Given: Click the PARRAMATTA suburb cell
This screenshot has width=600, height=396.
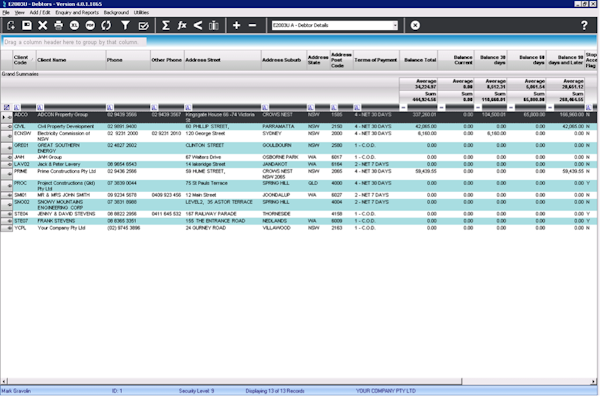Looking at the screenshot, I should pos(284,126).
